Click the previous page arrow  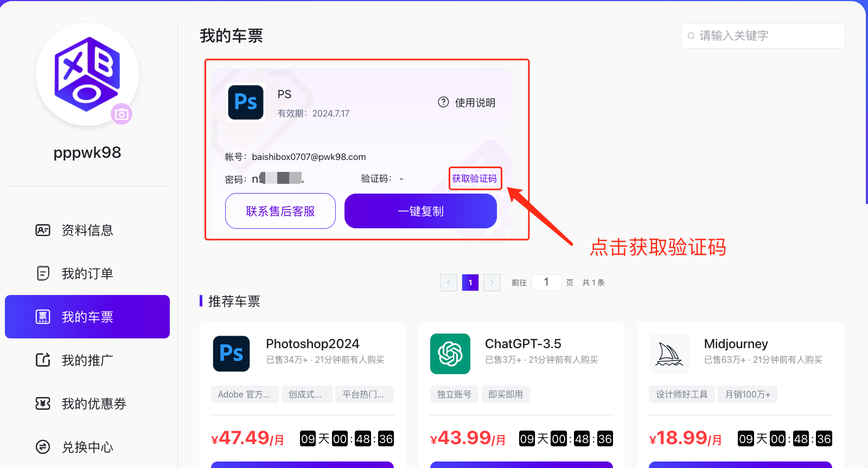(x=449, y=283)
